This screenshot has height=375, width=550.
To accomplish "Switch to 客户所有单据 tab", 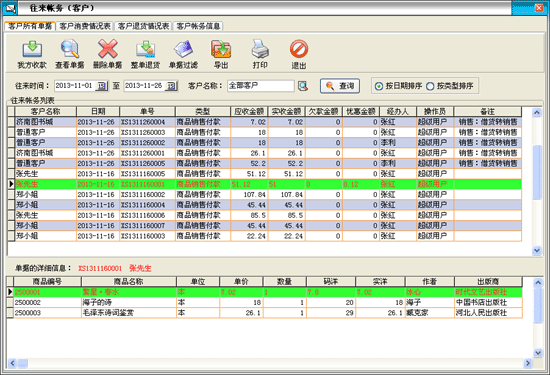I will tap(30, 26).
